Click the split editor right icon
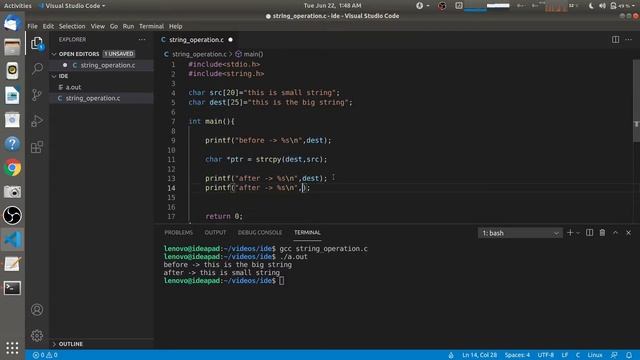640x360 pixels. click(x=616, y=40)
